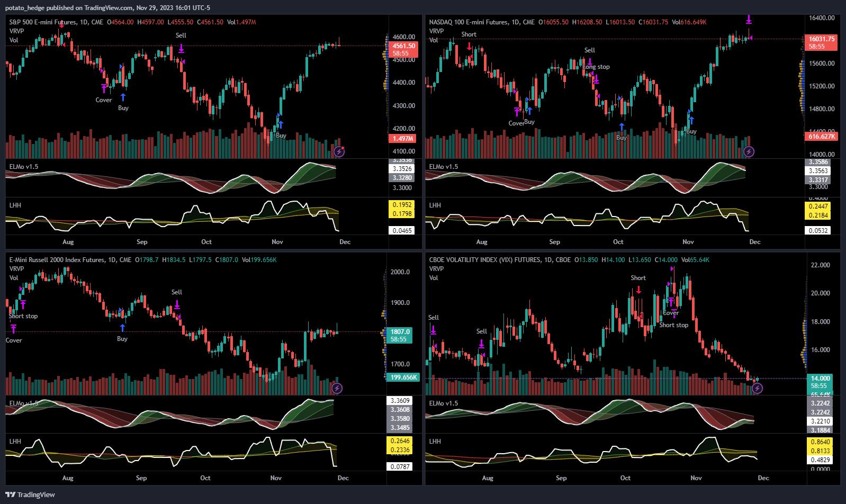Click the Short signal label on the NASDAQ chart
This screenshot has width=846, height=504.
469,34
